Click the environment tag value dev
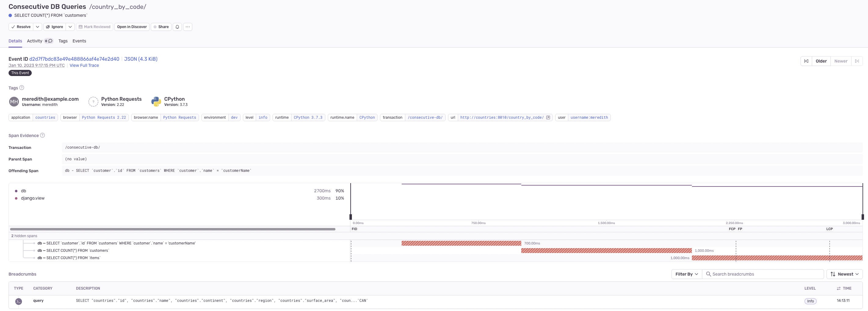868x311 pixels. click(x=234, y=118)
